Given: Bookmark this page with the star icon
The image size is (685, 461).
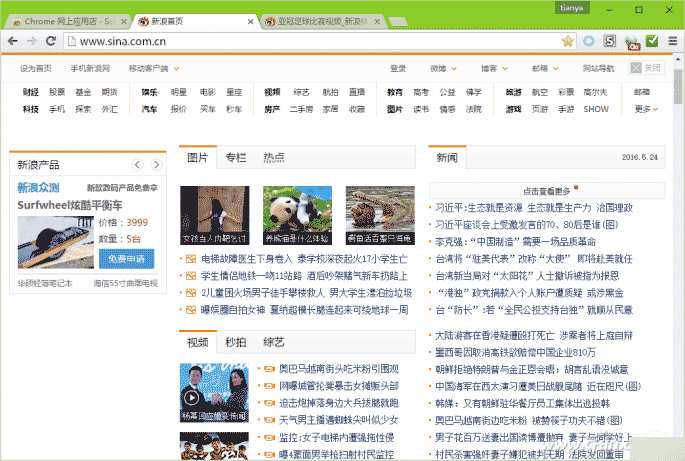Looking at the screenshot, I should point(567,41).
